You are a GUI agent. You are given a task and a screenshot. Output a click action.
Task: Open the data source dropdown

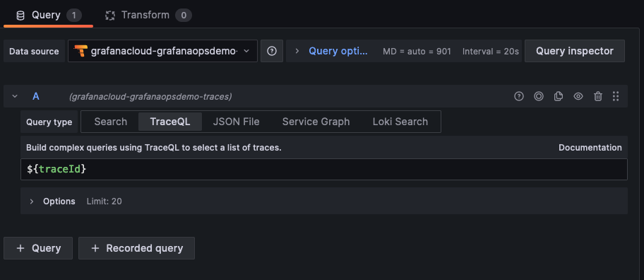click(162, 51)
